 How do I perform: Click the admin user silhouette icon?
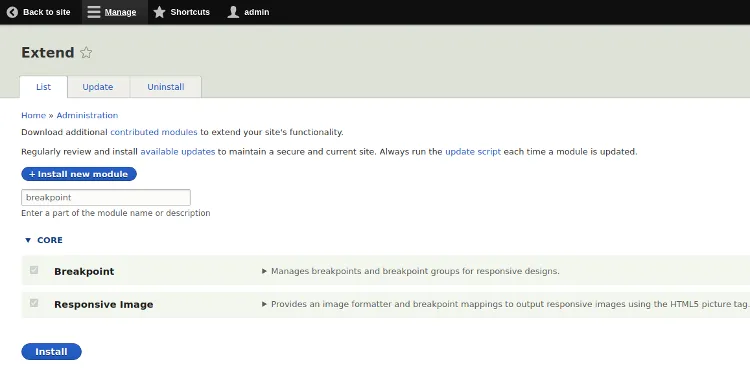point(233,12)
